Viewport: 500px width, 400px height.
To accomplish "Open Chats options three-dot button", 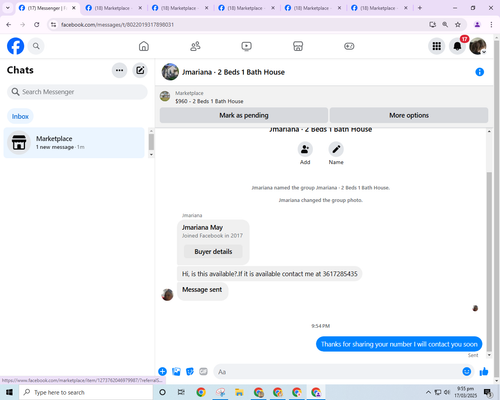I will click(x=119, y=70).
